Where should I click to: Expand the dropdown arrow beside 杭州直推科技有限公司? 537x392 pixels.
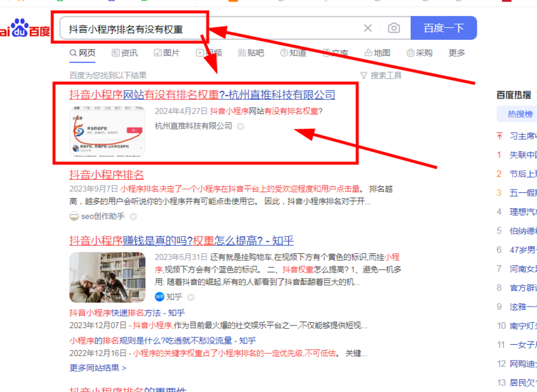pyautogui.click(x=241, y=127)
